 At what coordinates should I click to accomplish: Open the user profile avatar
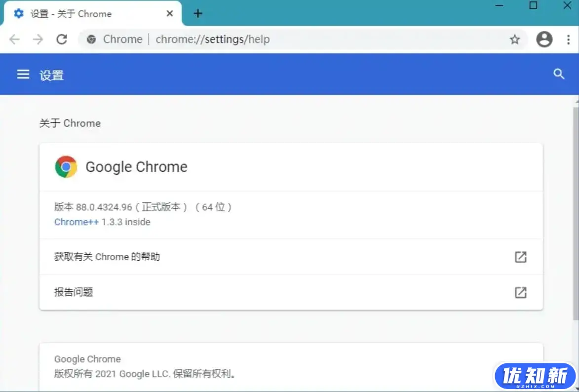(544, 39)
